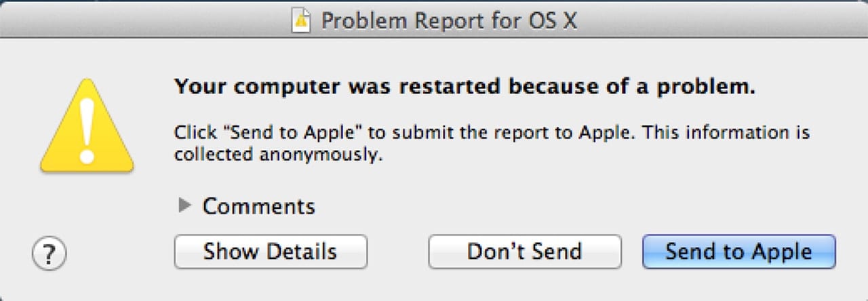This screenshot has width=868, height=301.
Task: Click the help question mark button
Action: point(49,254)
